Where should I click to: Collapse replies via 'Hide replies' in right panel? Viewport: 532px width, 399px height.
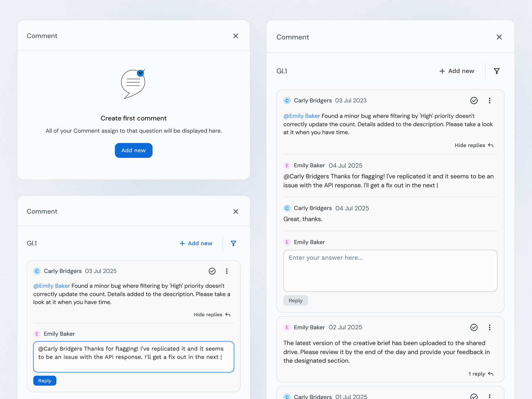click(474, 145)
